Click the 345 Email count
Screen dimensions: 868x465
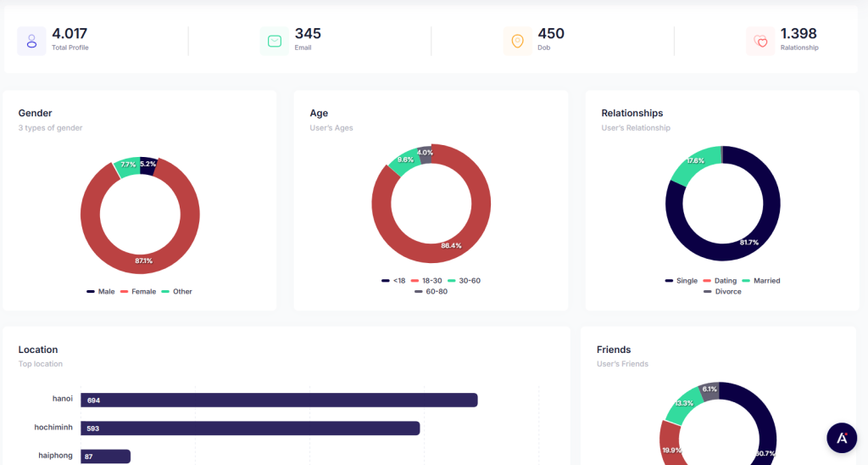(308, 33)
